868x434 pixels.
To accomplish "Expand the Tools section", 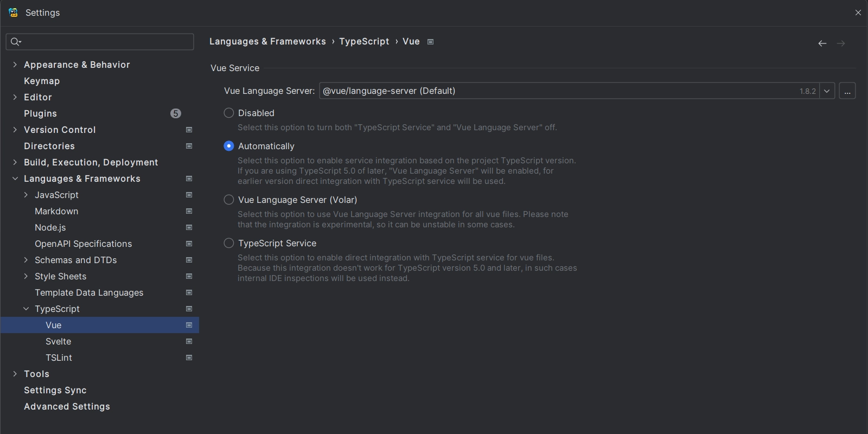I will pyautogui.click(x=15, y=374).
